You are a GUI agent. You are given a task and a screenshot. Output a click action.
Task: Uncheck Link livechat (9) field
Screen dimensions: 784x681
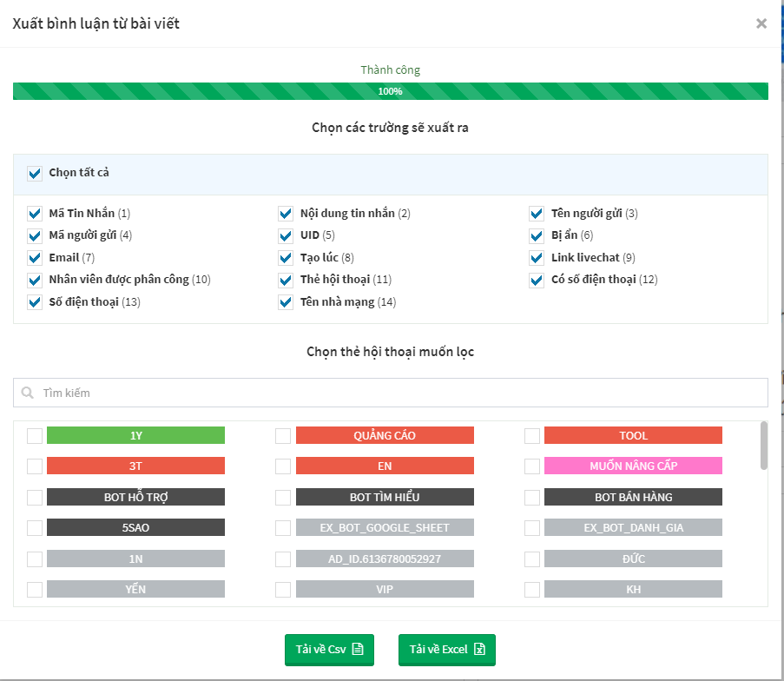click(537, 258)
